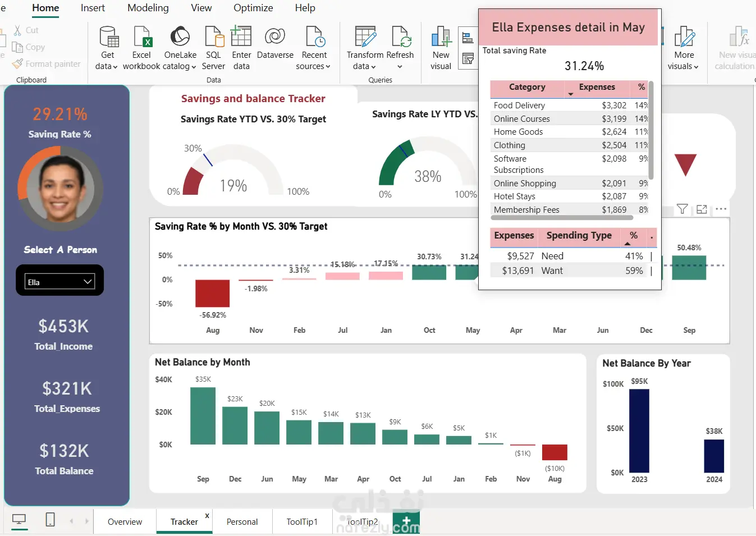The height and width of the screenshot is (536, 756).
Task: Cut the selected item
Action: point(26,30)
